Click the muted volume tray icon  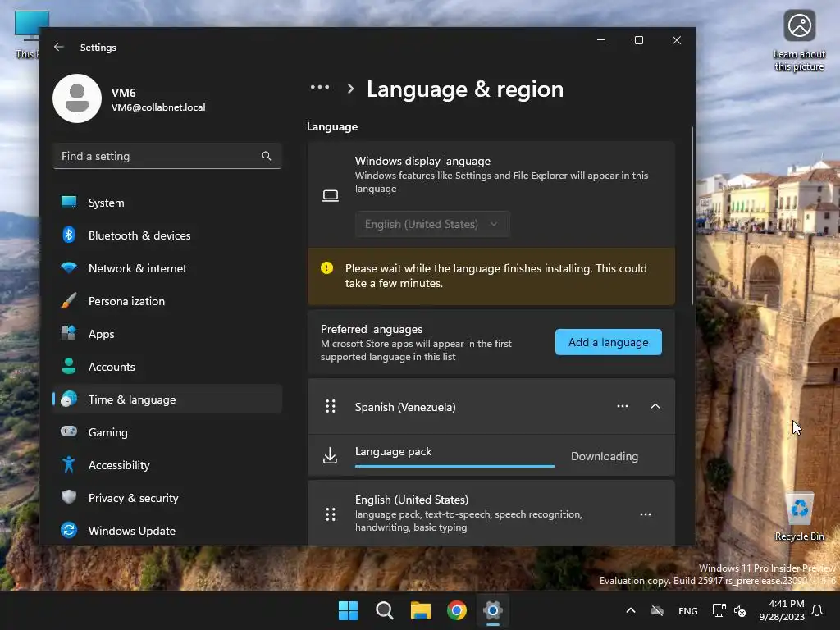click(x=740, y=610)
